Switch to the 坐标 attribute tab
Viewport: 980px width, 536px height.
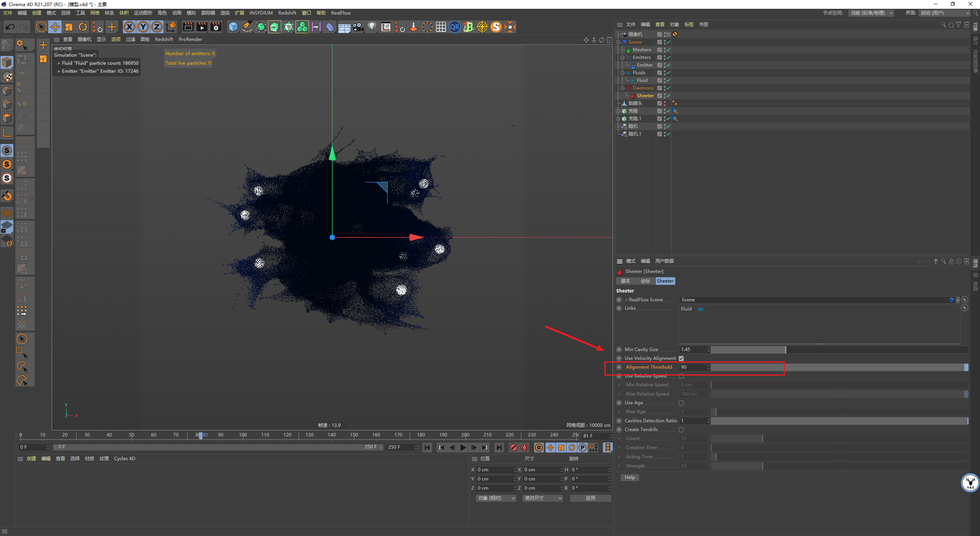(x=645, y=281)
